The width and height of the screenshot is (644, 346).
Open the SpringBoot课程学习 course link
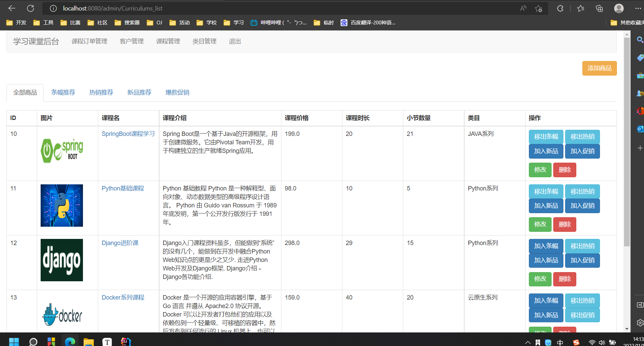128,134
